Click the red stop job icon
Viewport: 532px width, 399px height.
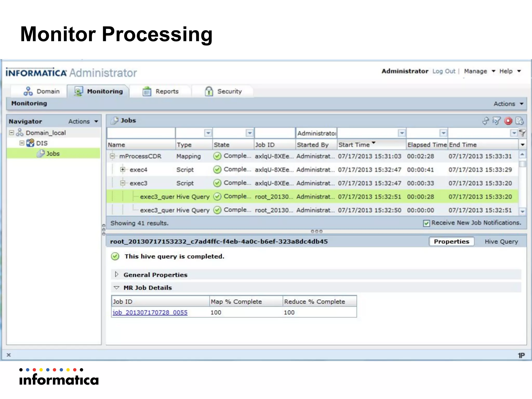point(508,121)
